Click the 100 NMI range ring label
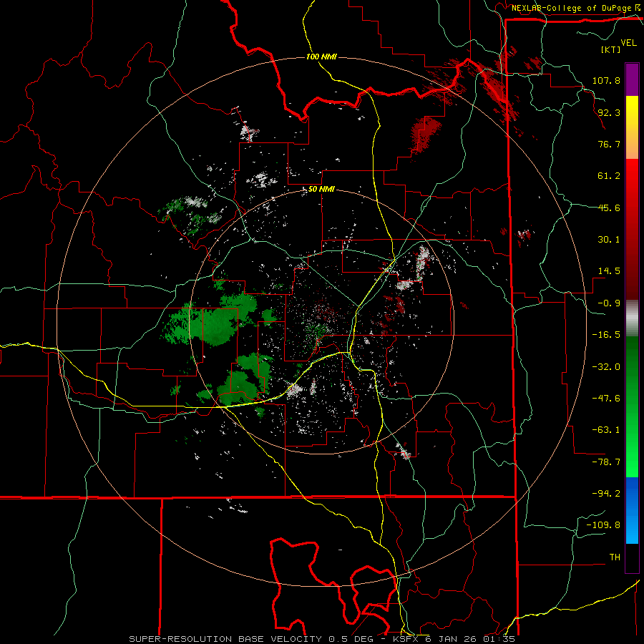The height and width of the screenshot is (644, 644). 321,57
